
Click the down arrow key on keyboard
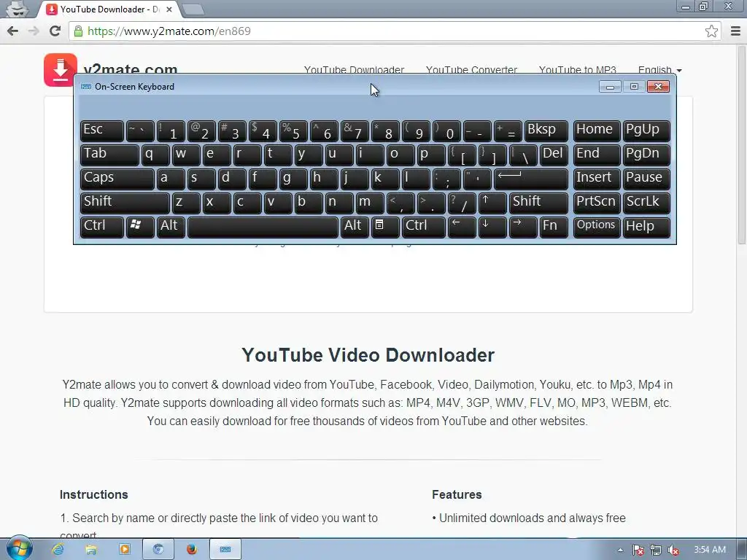[x=492, y=227]
